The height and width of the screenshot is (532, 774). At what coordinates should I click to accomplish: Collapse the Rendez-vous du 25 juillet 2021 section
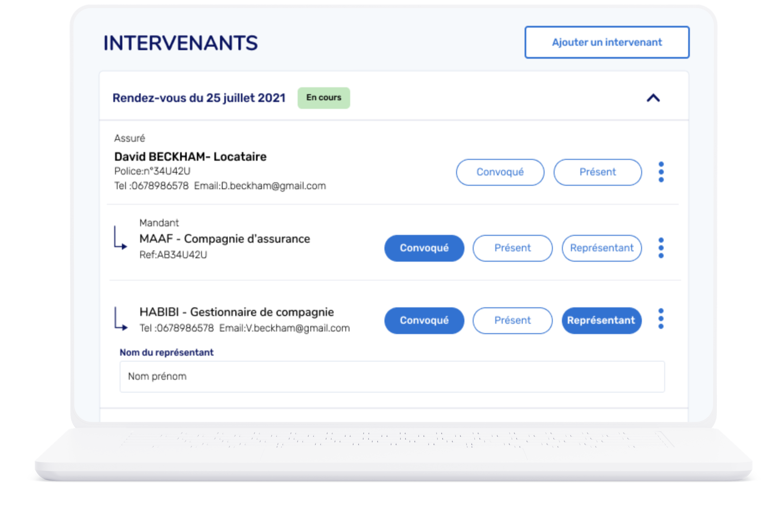[653, 98]
